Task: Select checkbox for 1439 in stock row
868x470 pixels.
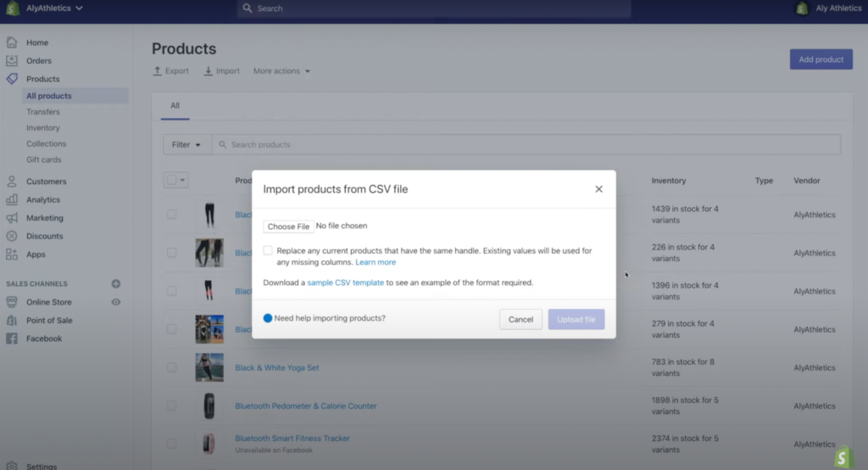Action: pos(171,215)
